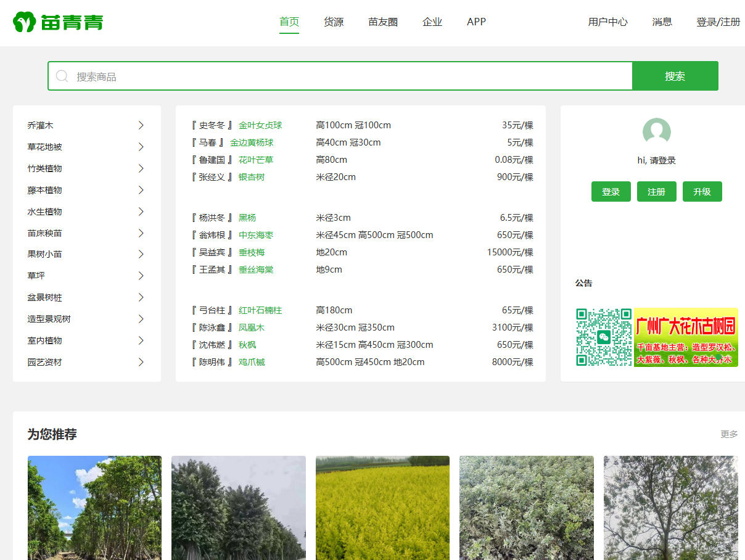Viewport: 745px width, 560px height.
Task: Focus the 搜索商品 search input field
Action: point(352,76)
